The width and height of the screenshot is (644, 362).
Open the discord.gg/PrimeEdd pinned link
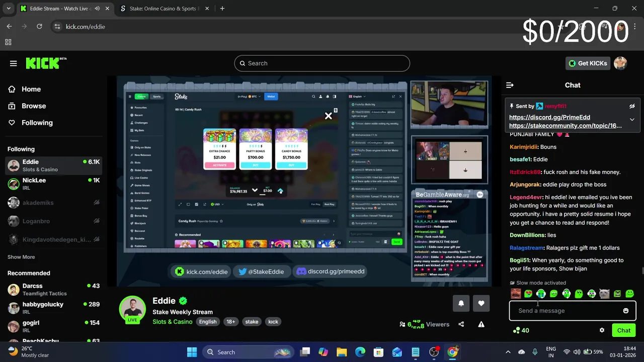pyautogui.click(x=549, y=117)
